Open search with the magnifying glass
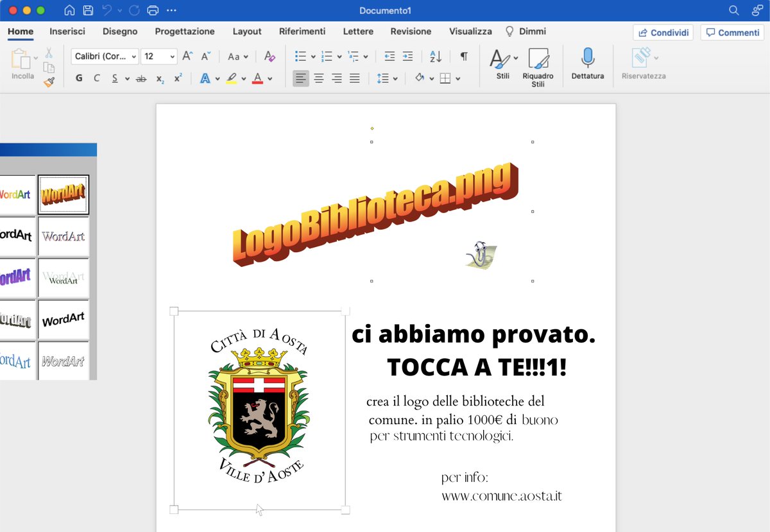The image size is (770, 532). point(734,10)
